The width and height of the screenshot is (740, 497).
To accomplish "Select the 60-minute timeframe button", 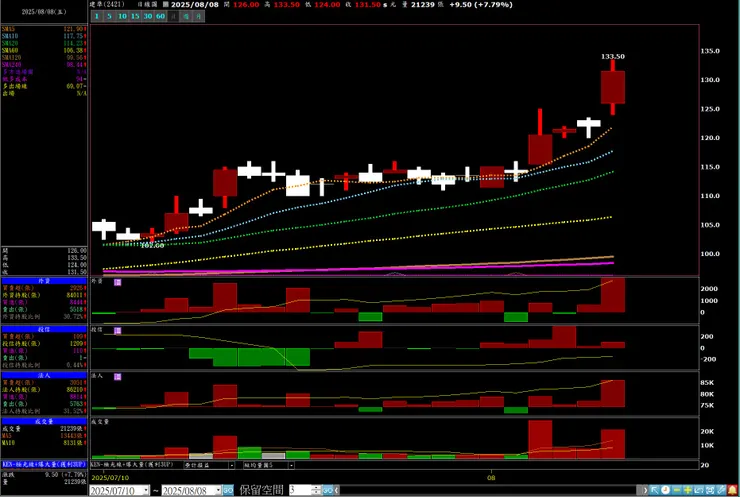I will [x=160, y=16].
